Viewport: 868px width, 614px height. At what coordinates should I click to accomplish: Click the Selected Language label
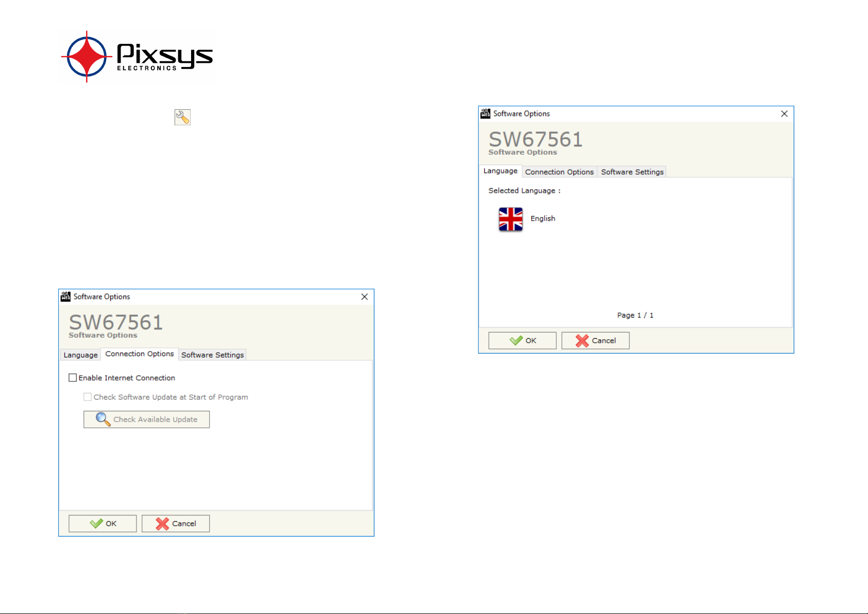(524, 191)
